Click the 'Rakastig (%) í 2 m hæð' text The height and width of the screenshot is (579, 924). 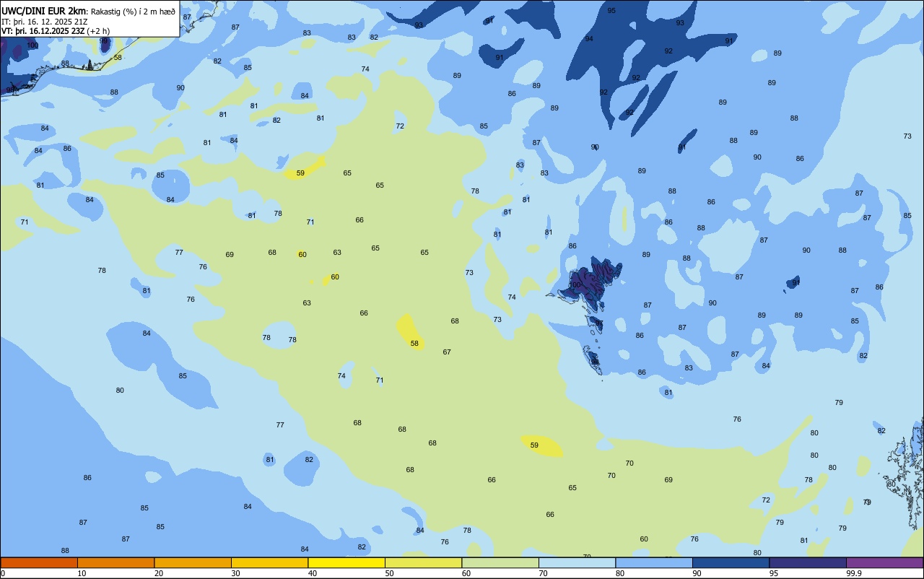[x=133, y=11]
